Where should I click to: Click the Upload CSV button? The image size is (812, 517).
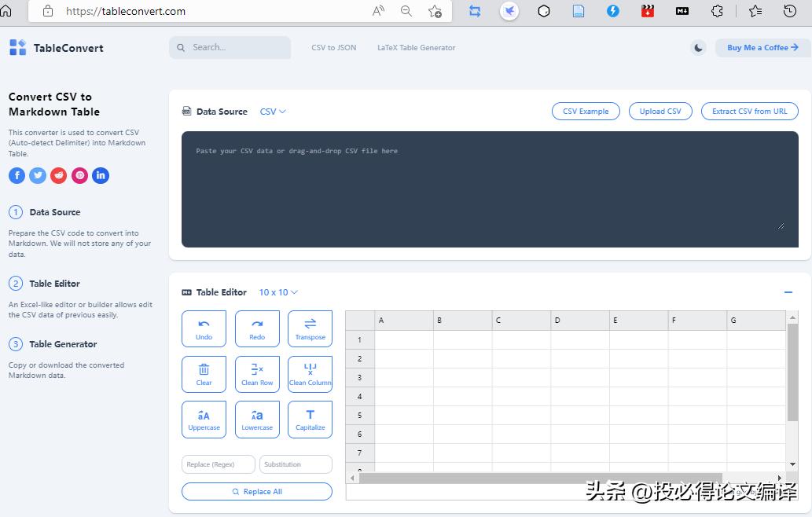[x=660, y=112]
